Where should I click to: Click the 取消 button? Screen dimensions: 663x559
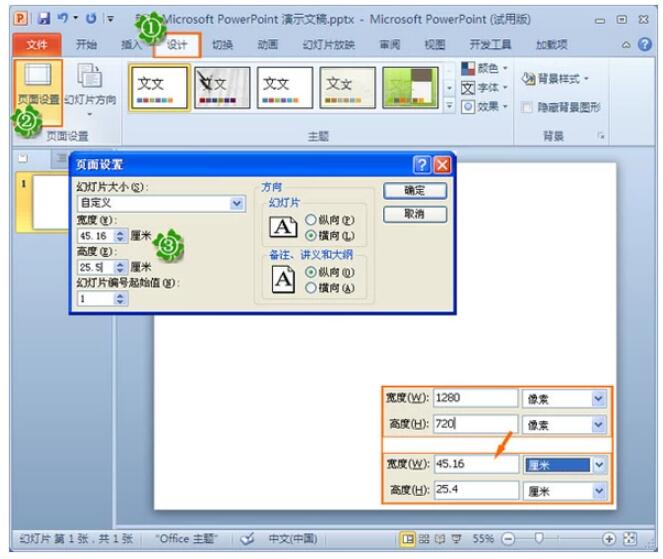(415, 214)
